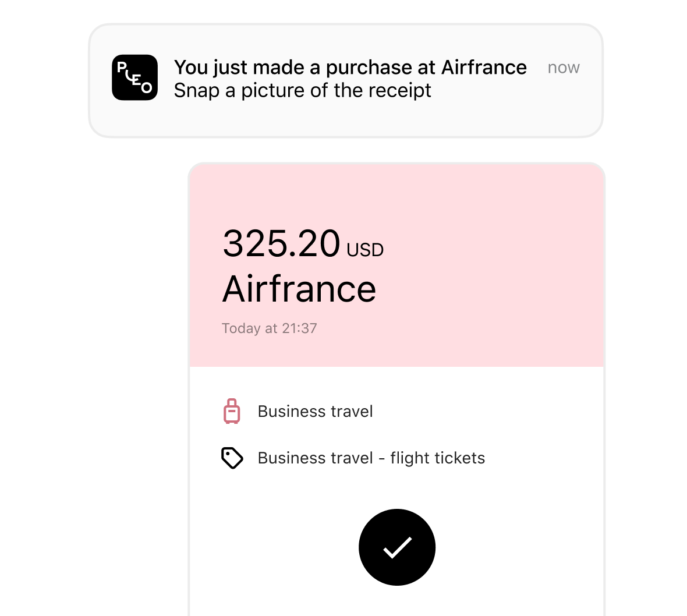Enable the Business travel category selection
The image size is (687, 616).
click(315, 411)
